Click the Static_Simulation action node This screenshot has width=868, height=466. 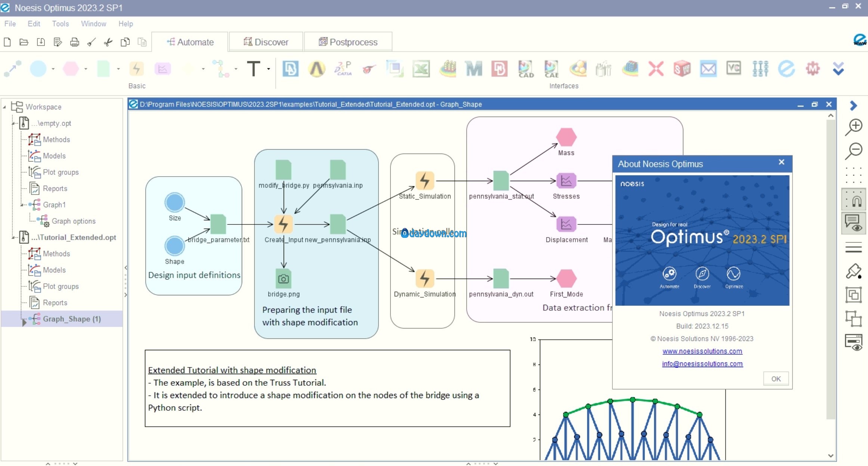[425, 181]
